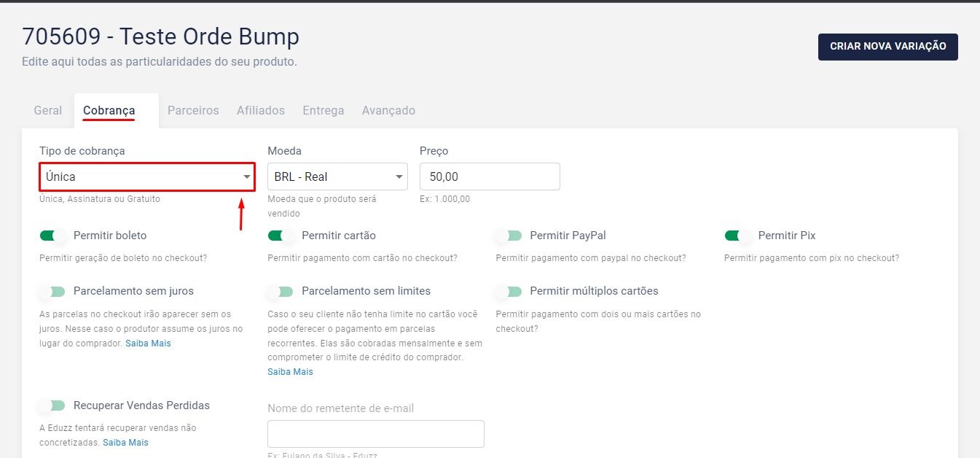Image resolution: width=980 pixels, height=458 pixels.
Task: Disable the Permitir cartão switch
Action: [x=281, y=236]
